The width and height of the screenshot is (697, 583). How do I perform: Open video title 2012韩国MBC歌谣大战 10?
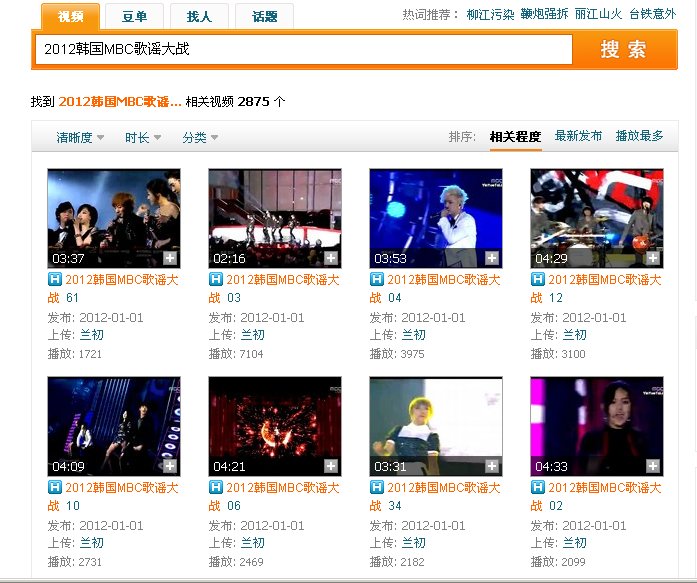[x=113, y=496]
